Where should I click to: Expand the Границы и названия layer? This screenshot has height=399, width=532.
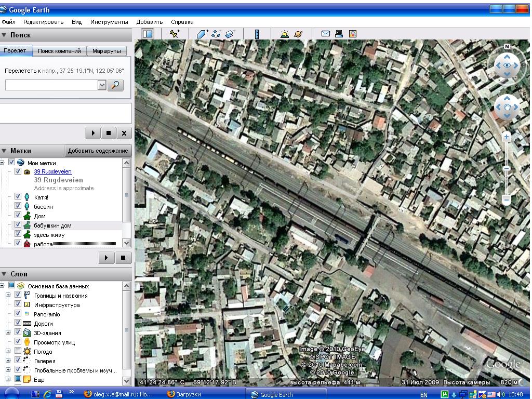click(x=8, y=295)
